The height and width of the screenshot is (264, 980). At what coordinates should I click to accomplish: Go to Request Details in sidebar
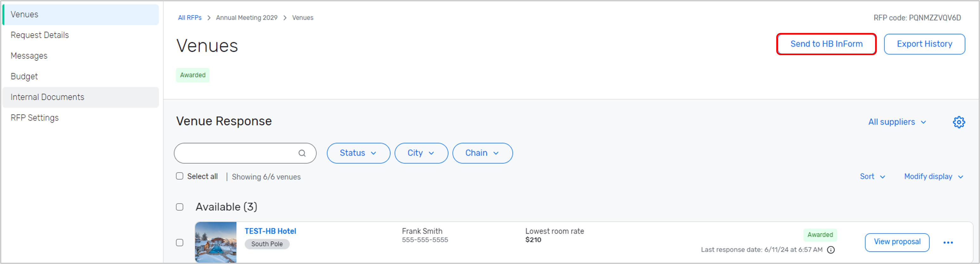coord(40,35)
